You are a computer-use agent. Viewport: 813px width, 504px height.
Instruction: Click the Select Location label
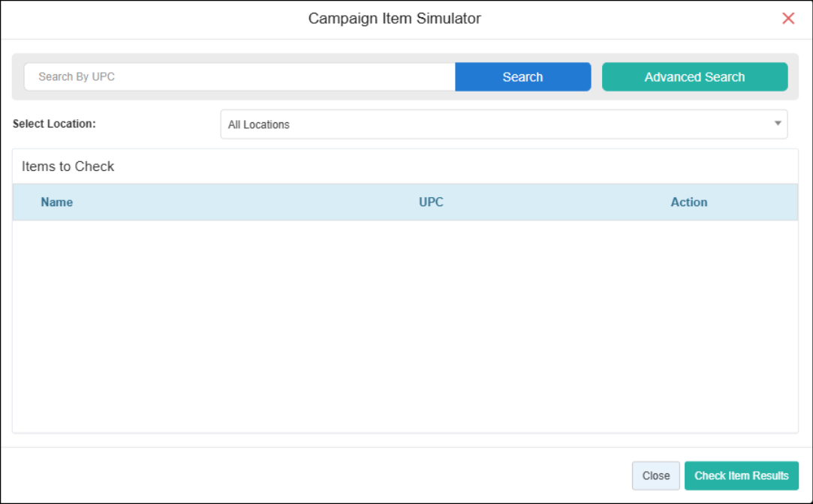pos(54,124)
